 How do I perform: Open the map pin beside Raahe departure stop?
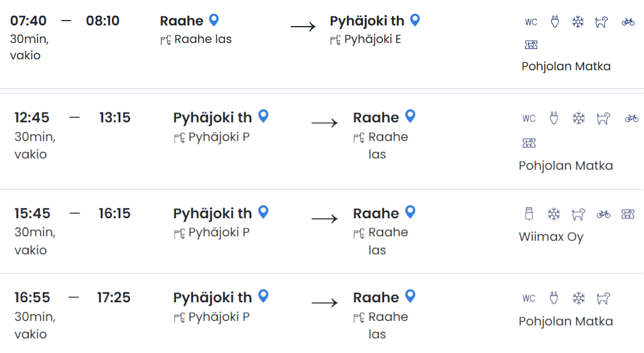213,20
